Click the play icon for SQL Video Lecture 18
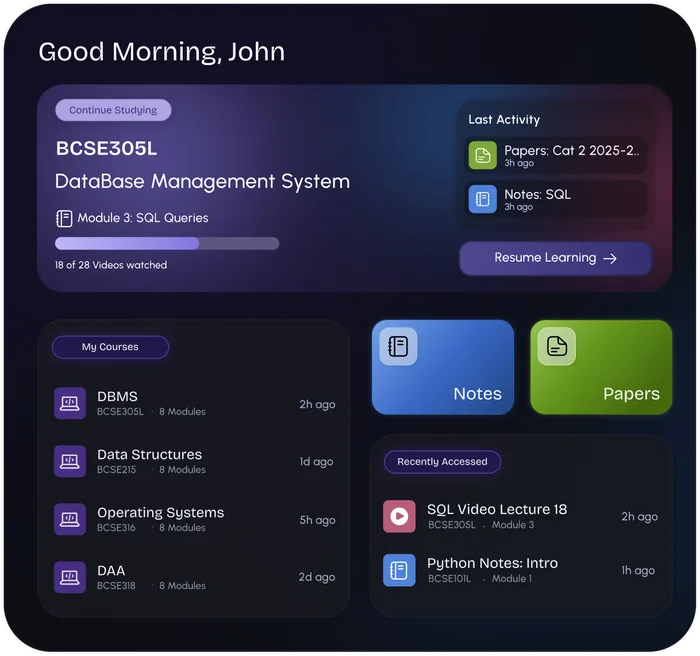 pyautogui.click(x=399, y=516)
